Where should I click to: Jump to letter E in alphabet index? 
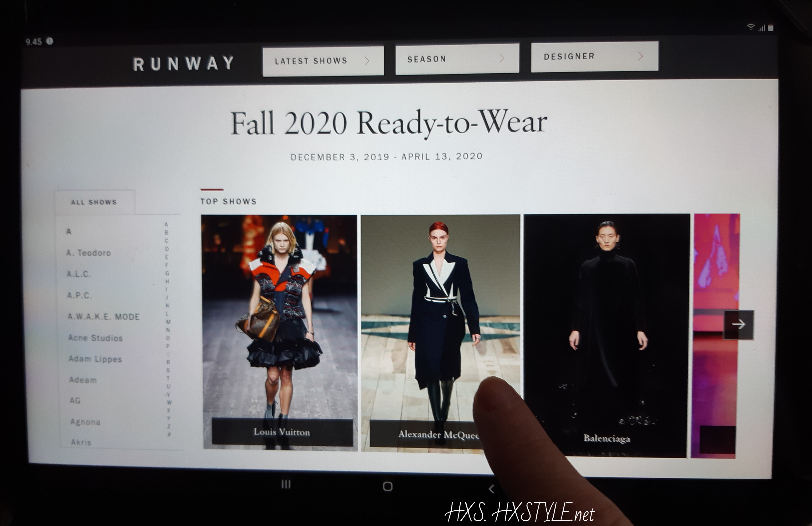(167, 257)
